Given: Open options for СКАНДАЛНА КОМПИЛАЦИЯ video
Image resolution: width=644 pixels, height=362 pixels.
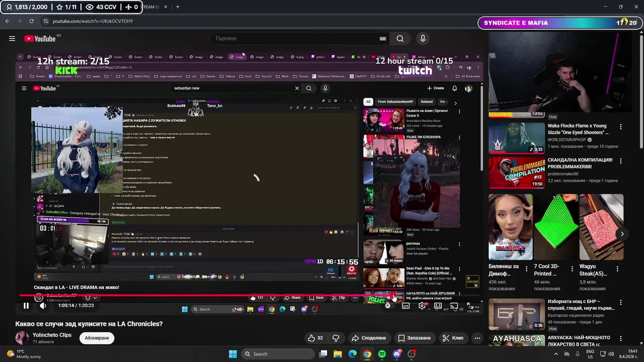Looking at the screenshot, I should coord(620,161).
